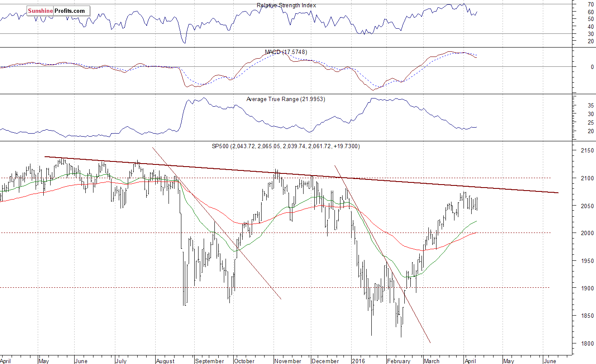Click the December month label
This screenshot has height=364, width=596.
[325, 361]
